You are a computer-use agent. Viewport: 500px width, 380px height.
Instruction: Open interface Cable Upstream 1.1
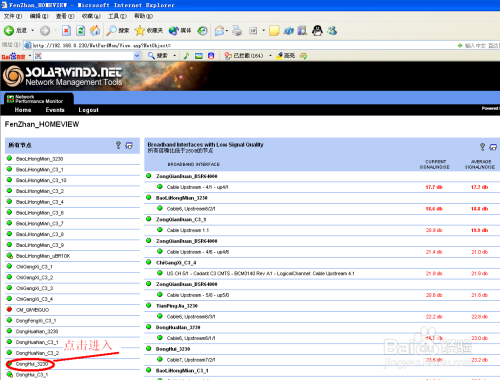188,230
